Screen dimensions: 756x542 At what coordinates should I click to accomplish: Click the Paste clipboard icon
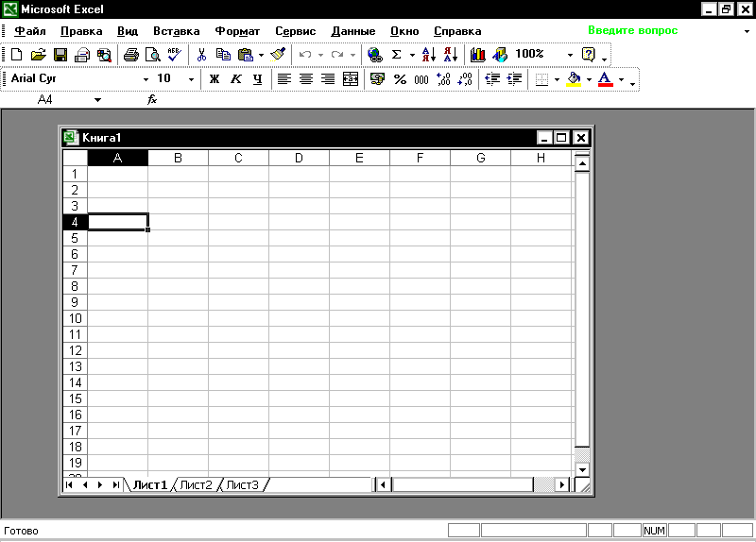pos(246,55)
